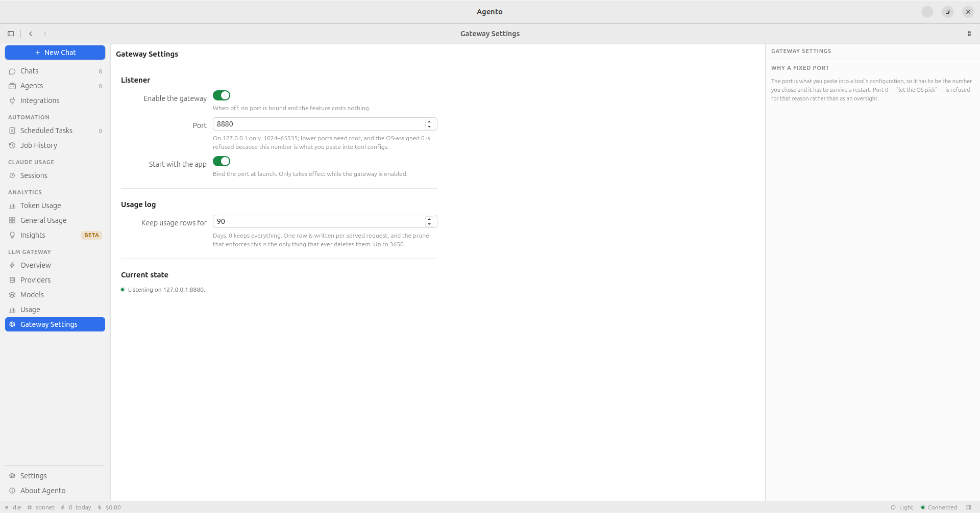Click the Overview lightning icon

(x=12, y=266)
